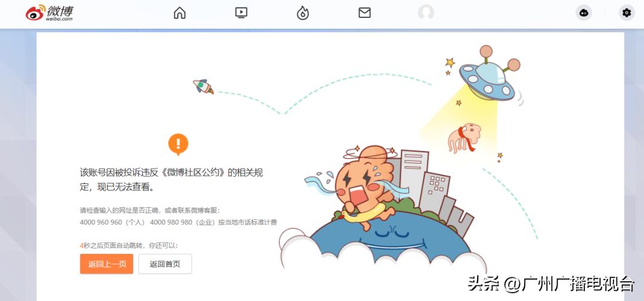Open the messages envelope icon
Image resolution: width=644 pixels, height=301 pixels.
(x=365, y=13)
